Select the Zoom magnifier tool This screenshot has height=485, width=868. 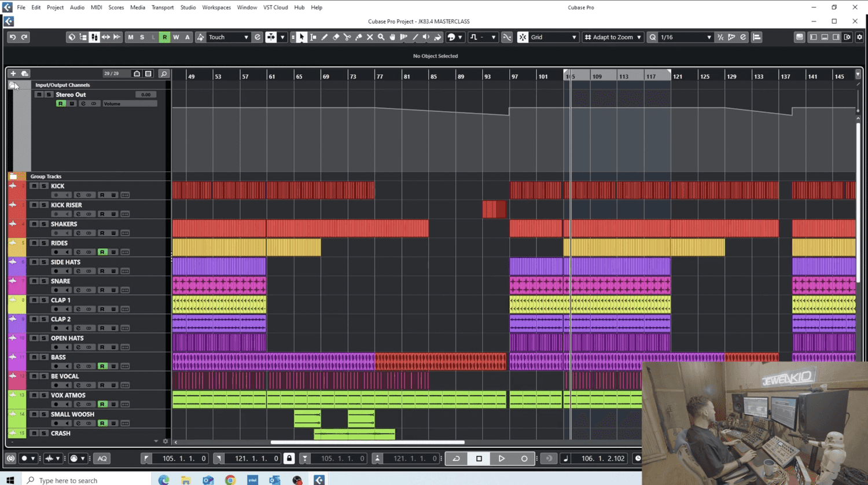[x=381, y=37]
